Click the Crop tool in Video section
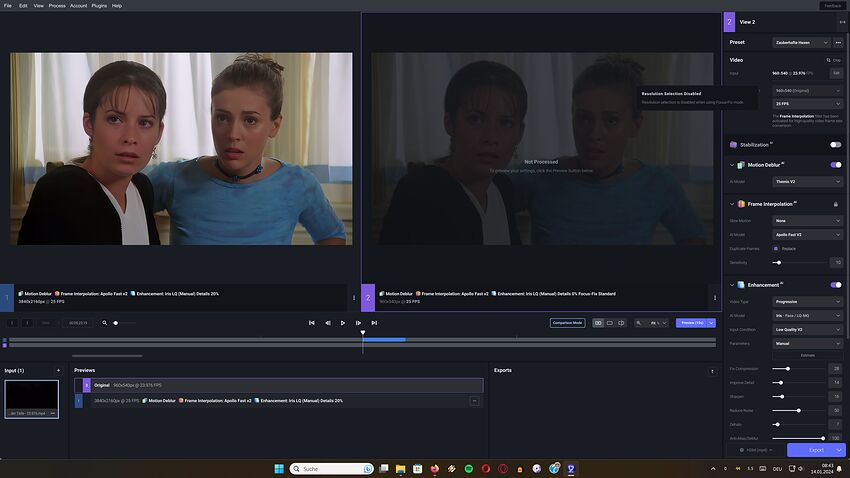 pyautogui.click(x=836, y=60)
